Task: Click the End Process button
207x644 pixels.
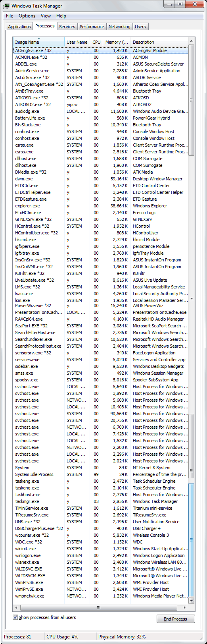Action: click(175, 619)
